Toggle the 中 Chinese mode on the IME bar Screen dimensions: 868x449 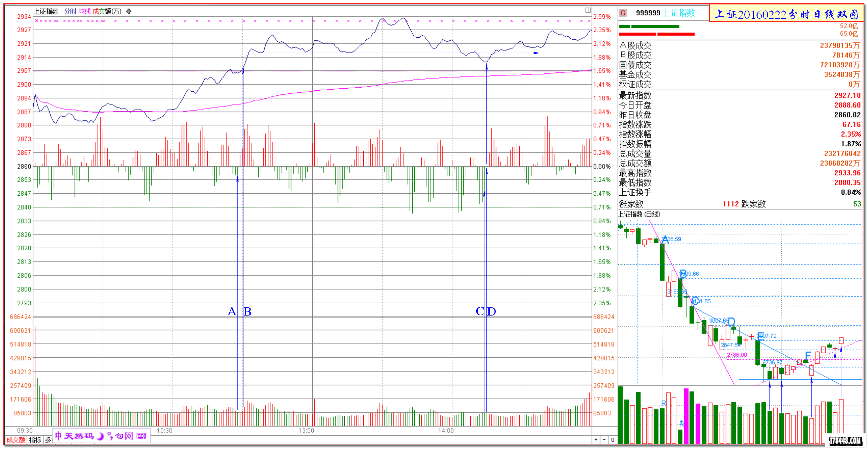(58, 436)
